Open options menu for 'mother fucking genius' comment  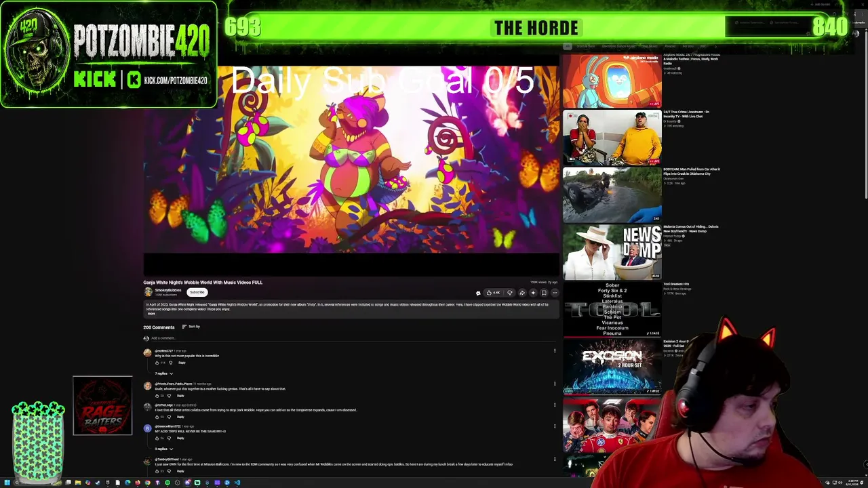(555, 384)
